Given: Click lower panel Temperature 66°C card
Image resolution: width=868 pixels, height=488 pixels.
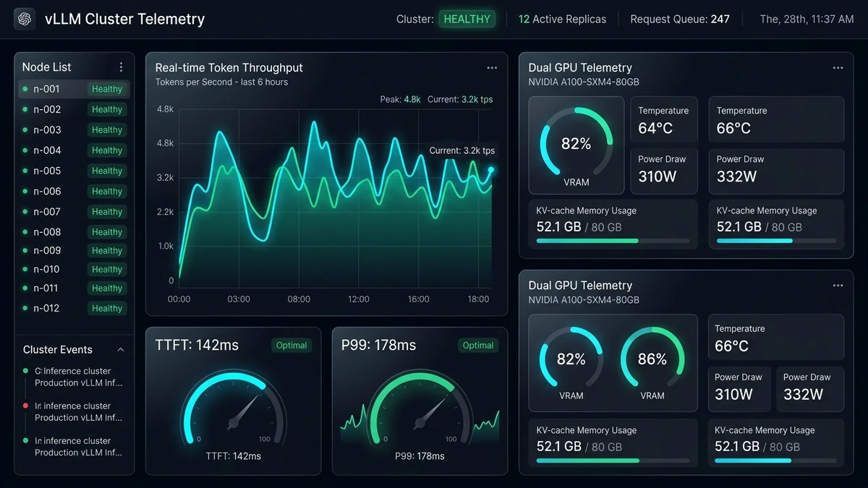Looking at the screenshot, I should click(x=775, y=338).
